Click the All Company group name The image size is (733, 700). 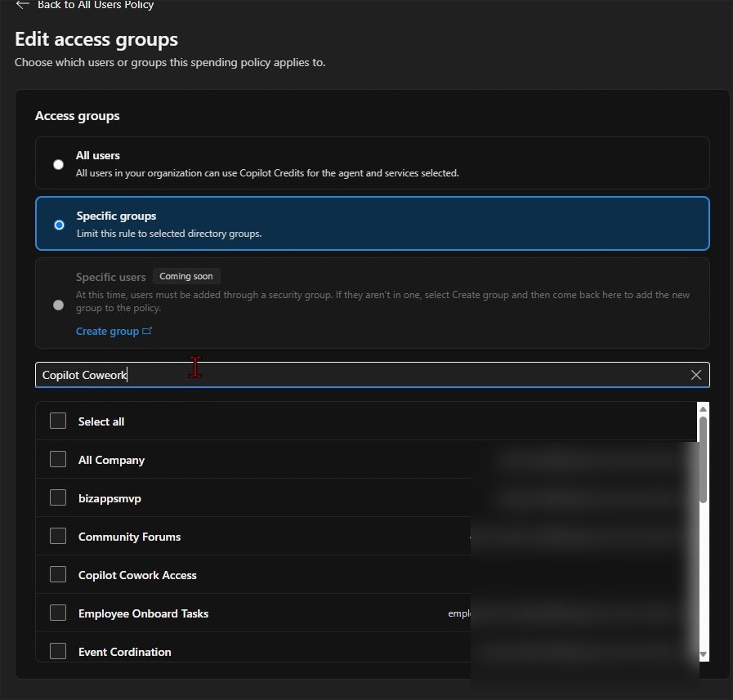click(x=111, y=461)
